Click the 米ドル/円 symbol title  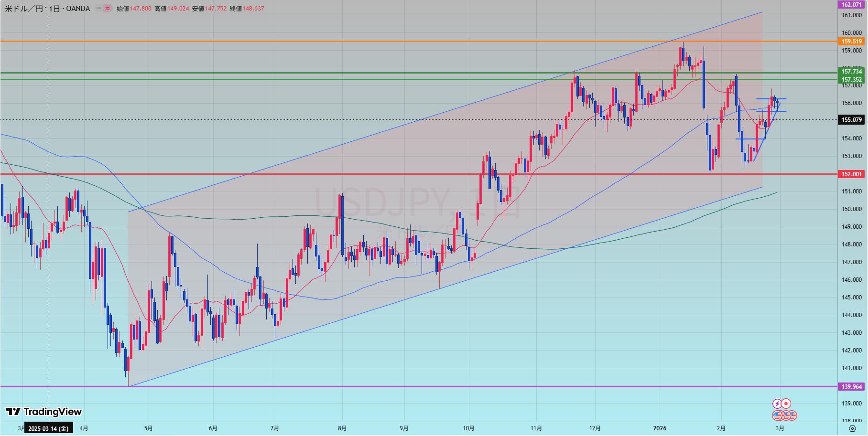click(24, 9)
